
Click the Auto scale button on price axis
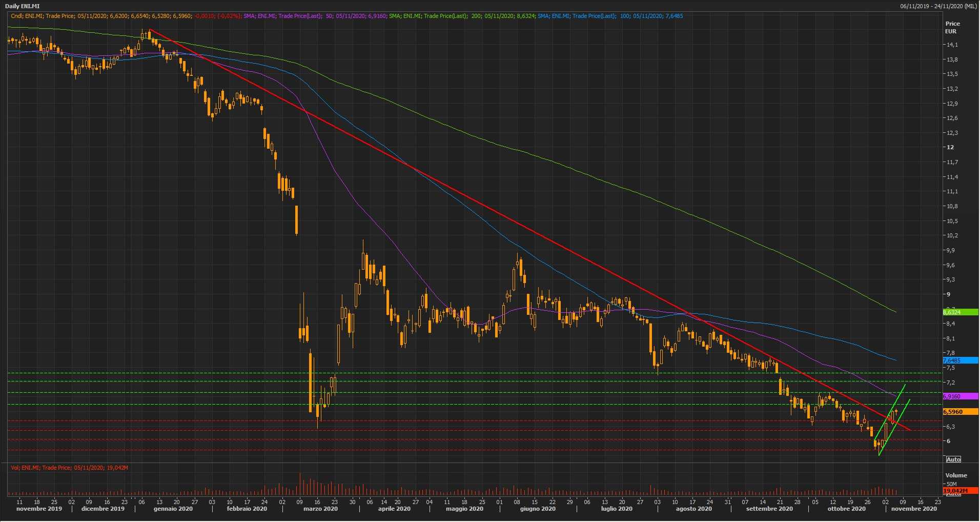[x=953, y=459]
